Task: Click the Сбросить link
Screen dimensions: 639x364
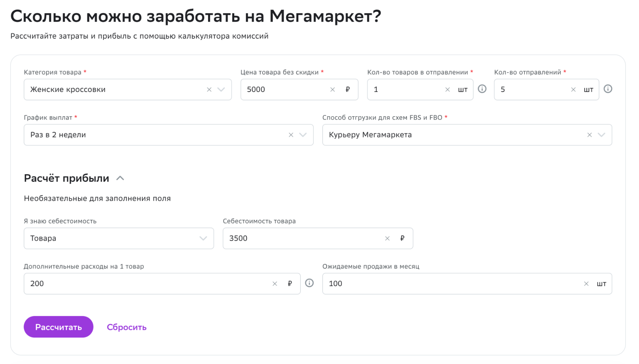Action: tap(127, 327)
